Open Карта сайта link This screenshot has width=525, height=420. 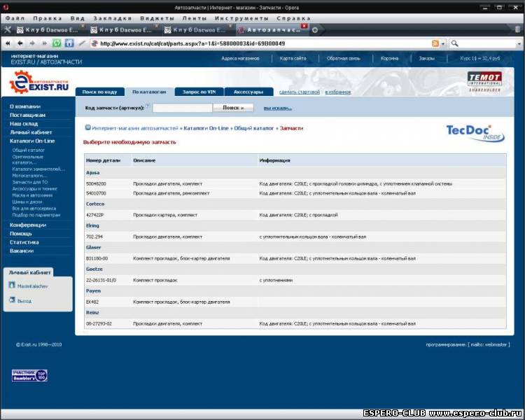point(293,58)
